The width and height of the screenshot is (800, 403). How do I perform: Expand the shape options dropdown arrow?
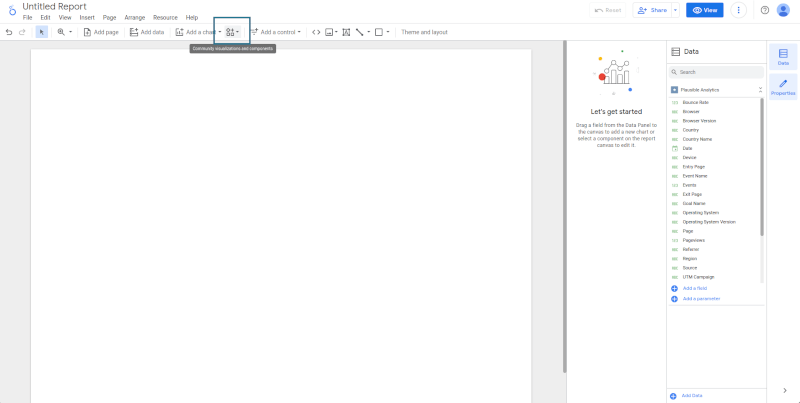click(x=388, y=32)
